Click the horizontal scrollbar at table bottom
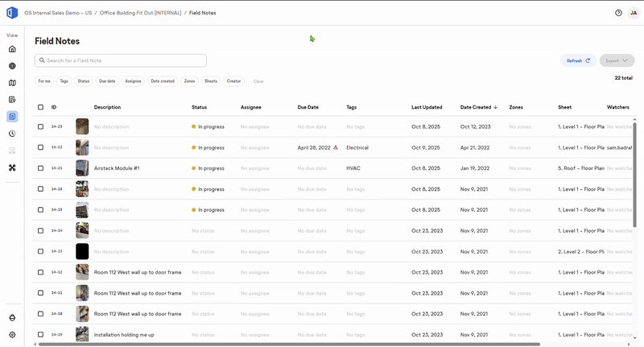The width and height of the screenshot is (644, 347). (289, 344)
